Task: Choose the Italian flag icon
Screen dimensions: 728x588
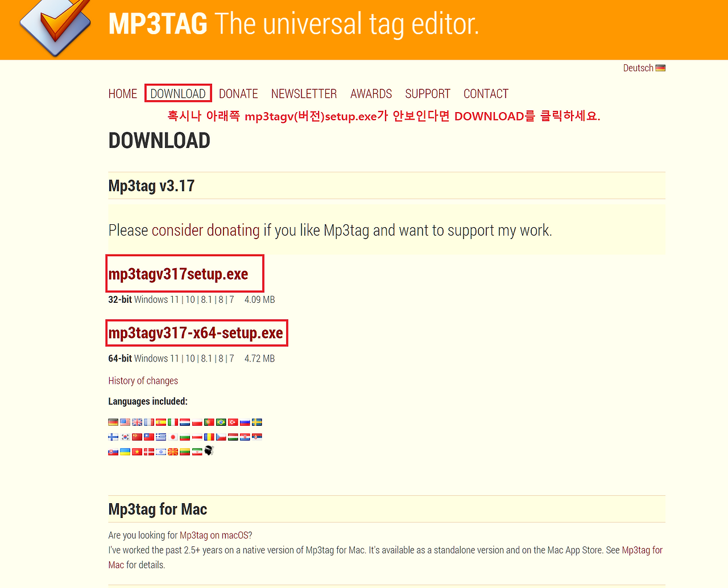Action: tap(173, 422)
